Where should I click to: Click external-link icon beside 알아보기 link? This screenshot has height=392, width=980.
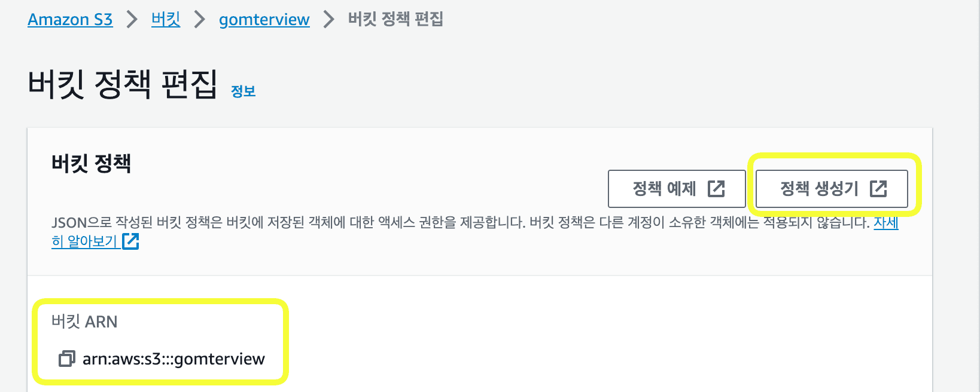130,241
